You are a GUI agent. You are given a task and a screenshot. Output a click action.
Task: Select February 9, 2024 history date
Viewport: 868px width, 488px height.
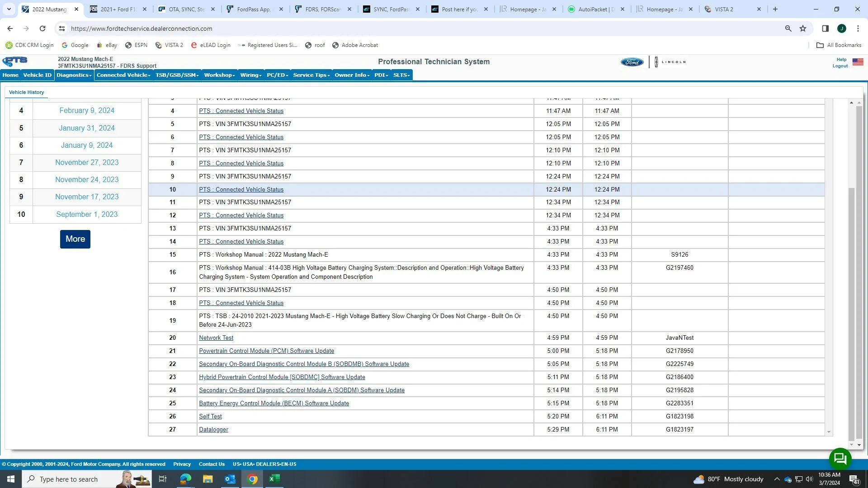point(87,111)
